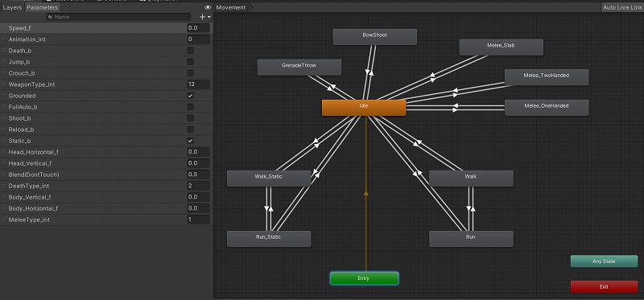This screenshot has width=644, height=300.
Task: Select the BowShoot state node
Action: pos(374,37)
